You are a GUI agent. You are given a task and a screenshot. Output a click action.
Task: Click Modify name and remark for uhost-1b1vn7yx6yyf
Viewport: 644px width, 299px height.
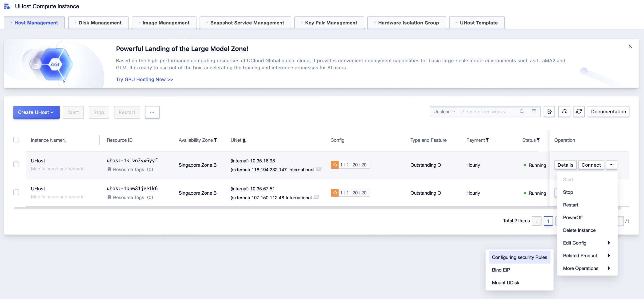57,169
